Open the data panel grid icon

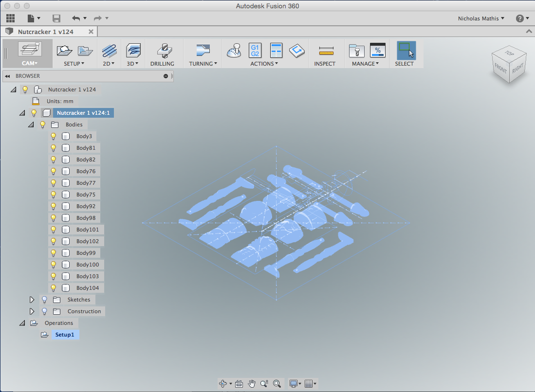pos(11,18)
